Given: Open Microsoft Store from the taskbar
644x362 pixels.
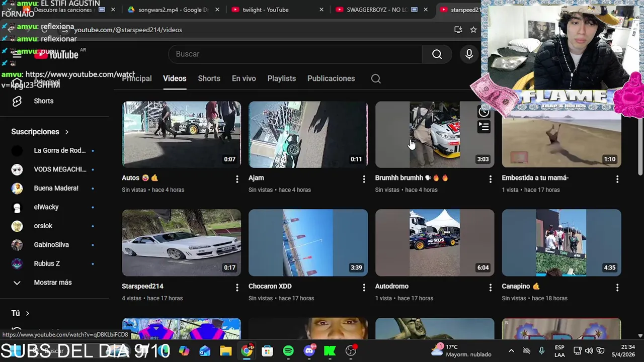Looking at the screenshot, I should click(267, 351).
